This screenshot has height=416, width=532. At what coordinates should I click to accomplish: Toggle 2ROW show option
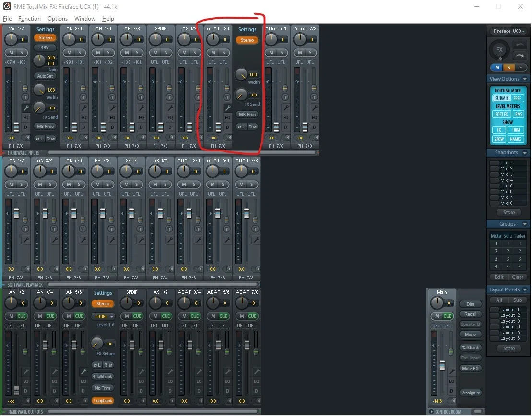(x=499, y=139)
